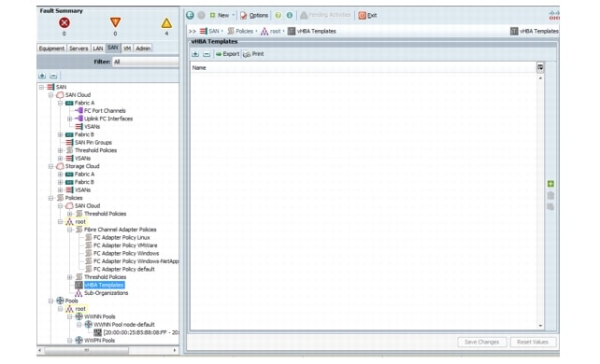
Task: Select the Storage Cloud tree item
Action: pos(82,166)
